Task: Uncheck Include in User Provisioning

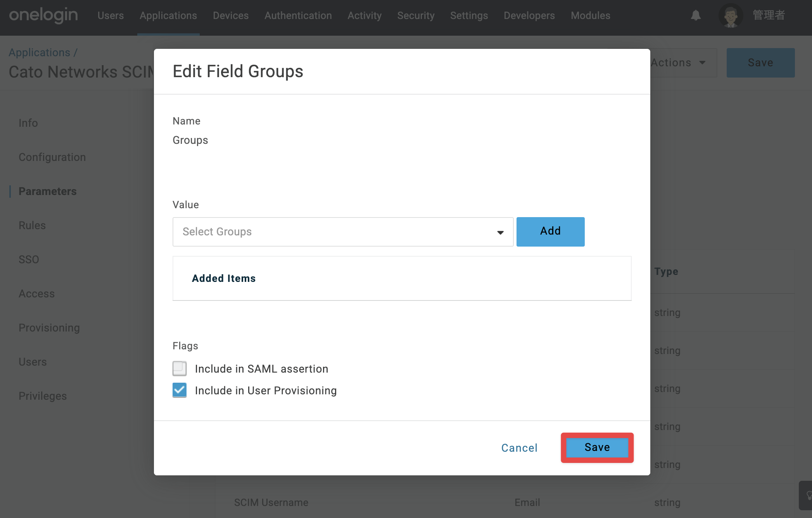Action: (180, 390)
